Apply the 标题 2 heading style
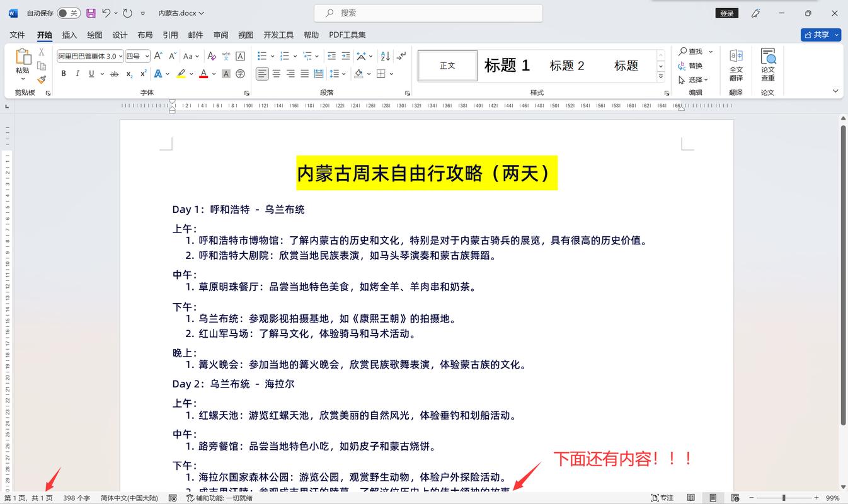The image size is (848, 504). pyautogui.click(x=567, y=66)
